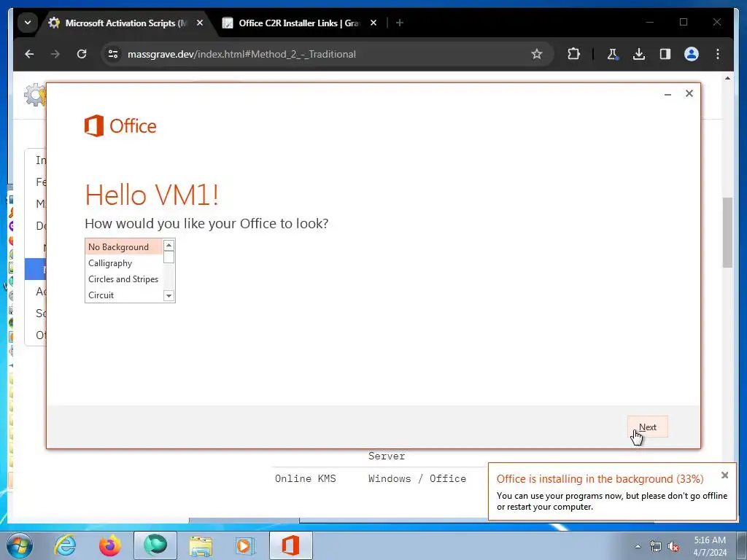Close the Microsoft Activation Scripts tab

[200, 23]
